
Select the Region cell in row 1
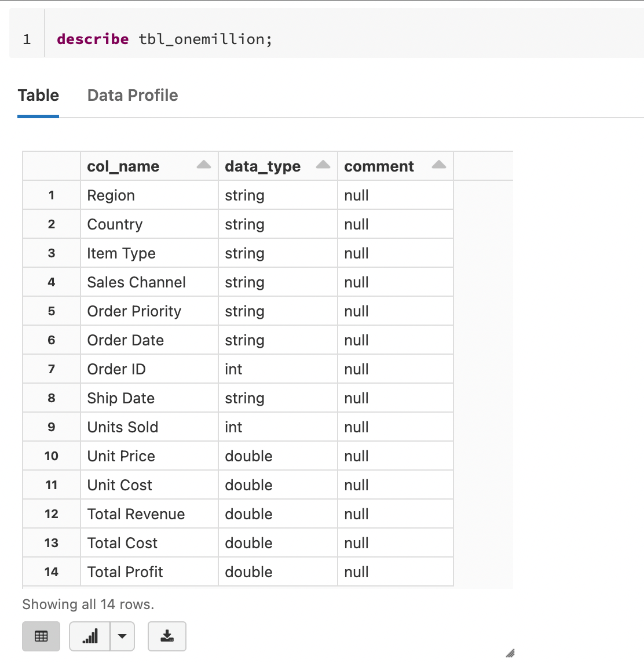[111, 195]
